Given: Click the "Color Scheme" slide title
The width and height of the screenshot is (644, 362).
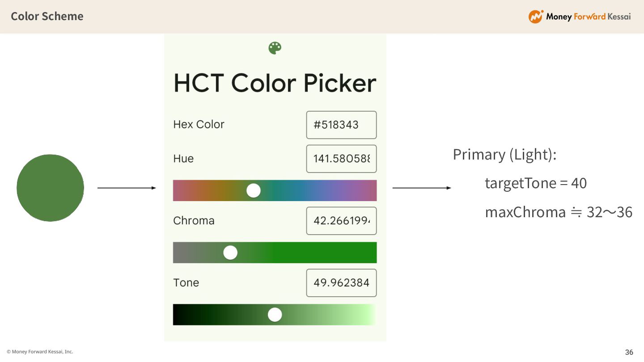Looking at the screenshot, I should [x=47, y=17].
